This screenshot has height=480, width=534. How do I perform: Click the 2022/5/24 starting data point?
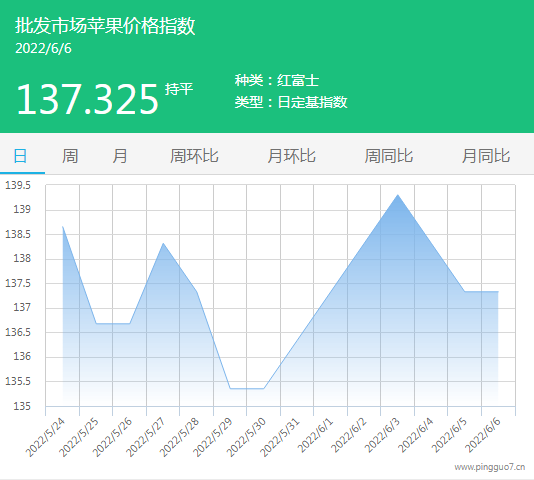[x=63, y=227]
